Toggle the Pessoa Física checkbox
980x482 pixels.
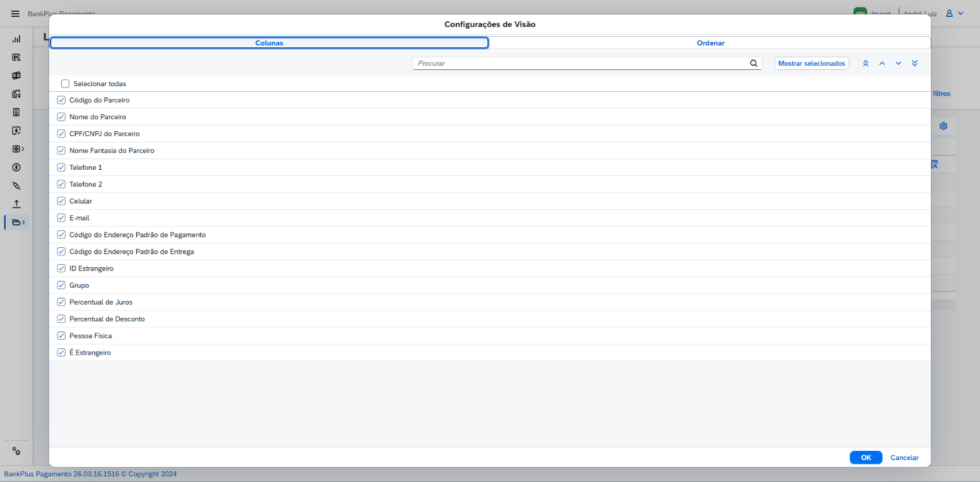(61, 336)
